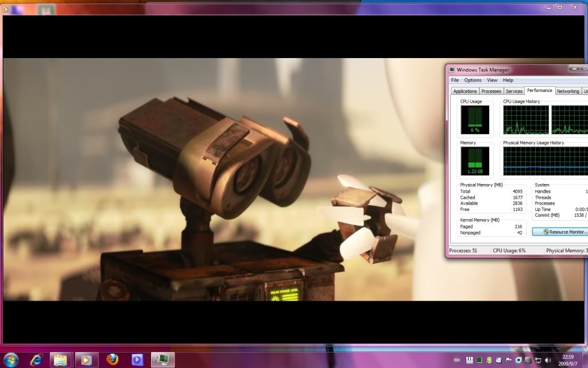Open the File menu in Task Manager

(x=455, y=80)
